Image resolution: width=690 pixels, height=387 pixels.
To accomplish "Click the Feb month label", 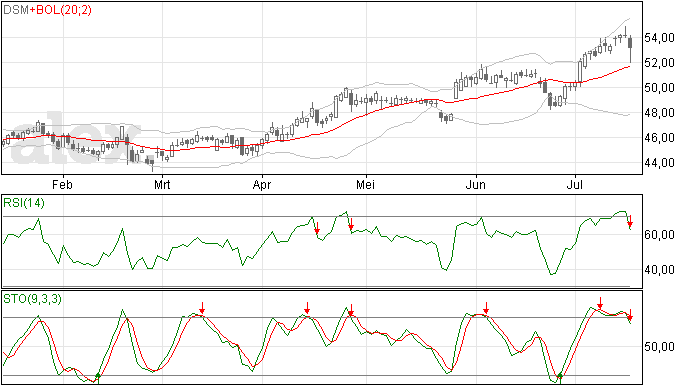I will pyautogui.click(x=62, y=184).
